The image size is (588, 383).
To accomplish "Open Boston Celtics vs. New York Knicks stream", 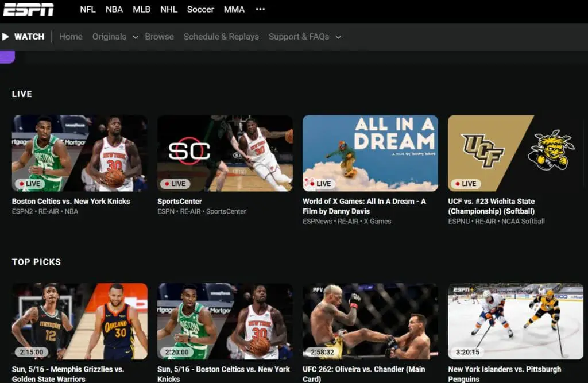I will coord(79,152).
